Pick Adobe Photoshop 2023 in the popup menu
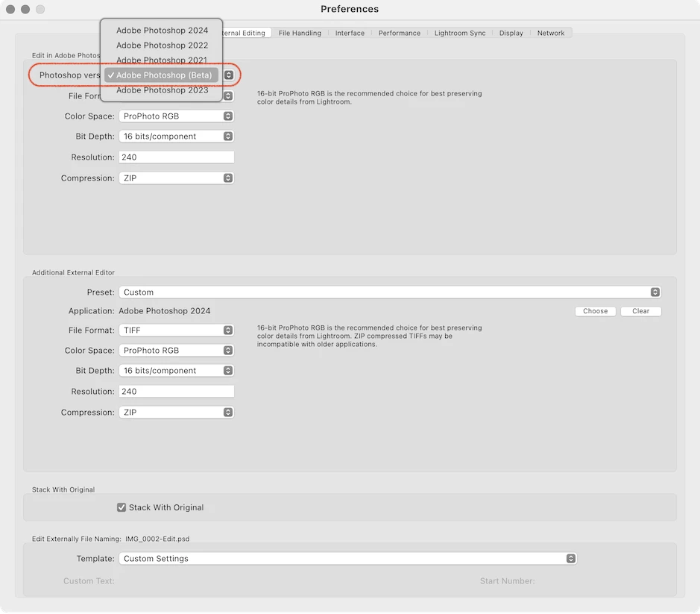This screenshot has width=700, height=614. tap(162, 90)
